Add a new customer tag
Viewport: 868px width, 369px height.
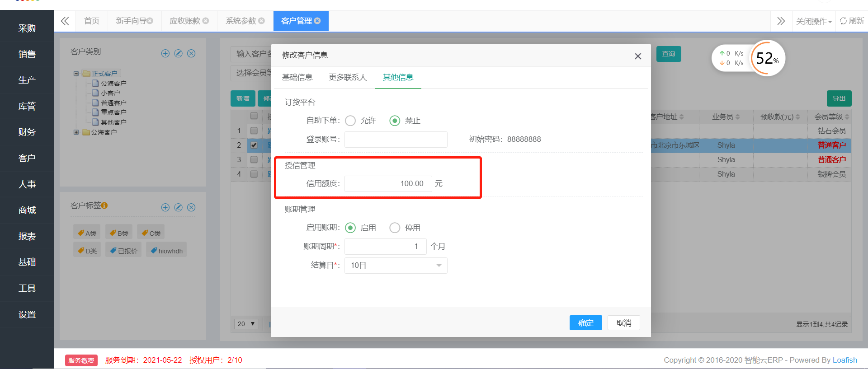pyautogui.click(x=165, y=207)
